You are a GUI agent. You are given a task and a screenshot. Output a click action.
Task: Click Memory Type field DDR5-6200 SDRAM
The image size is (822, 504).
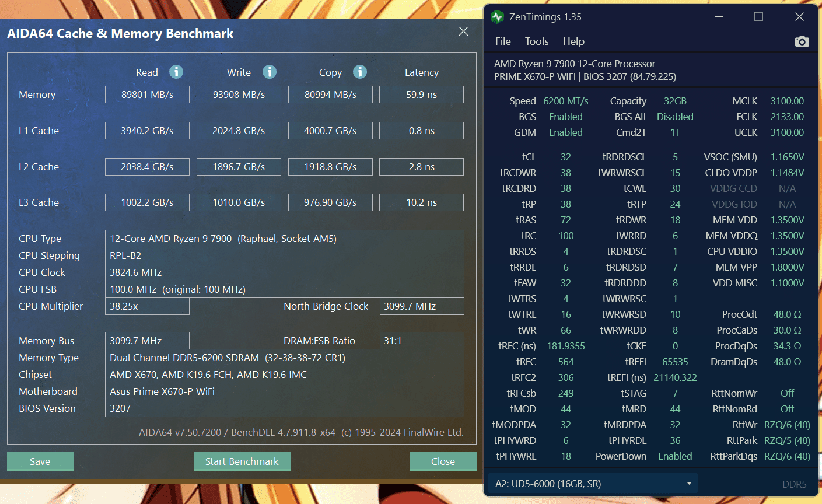pyautogui.click(x=285, y=358)
